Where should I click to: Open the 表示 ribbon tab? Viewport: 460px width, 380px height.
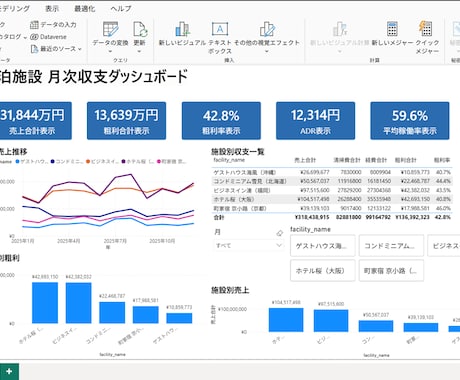coord(52,8)
